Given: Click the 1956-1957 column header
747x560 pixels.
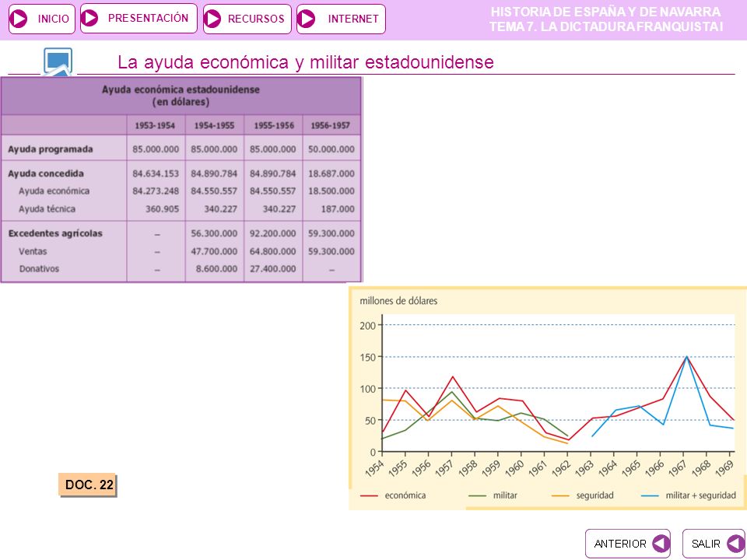Looking at the screenshot, I should [x=331, y=126].
